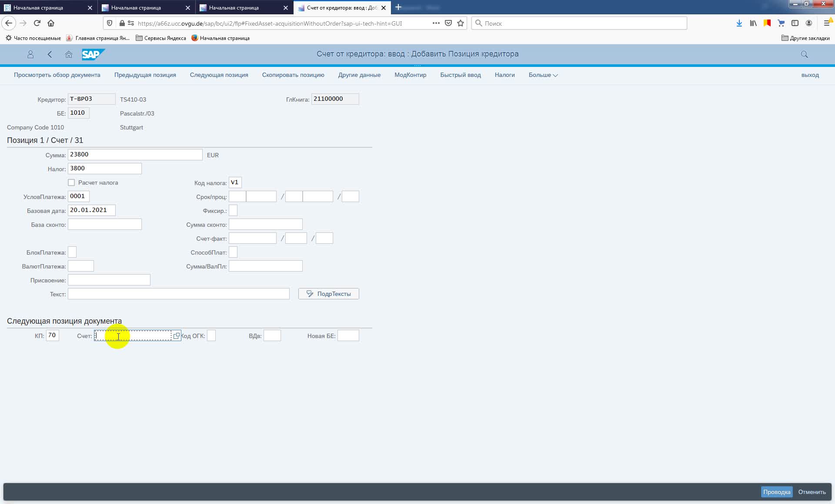The width and height of the screenshot is (835, 504).
Task: Focus the browser Поиск search box
Action: coord(579,23)
